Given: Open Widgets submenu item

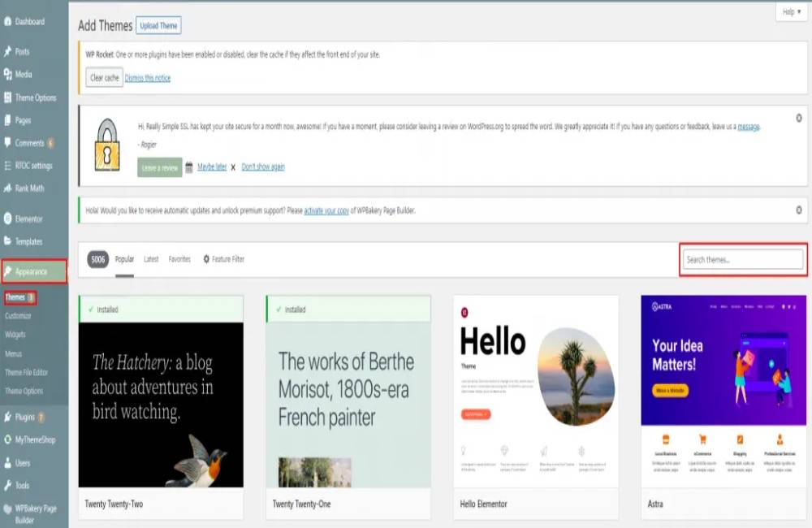Looking at the screenshot, I should [15, 335].
